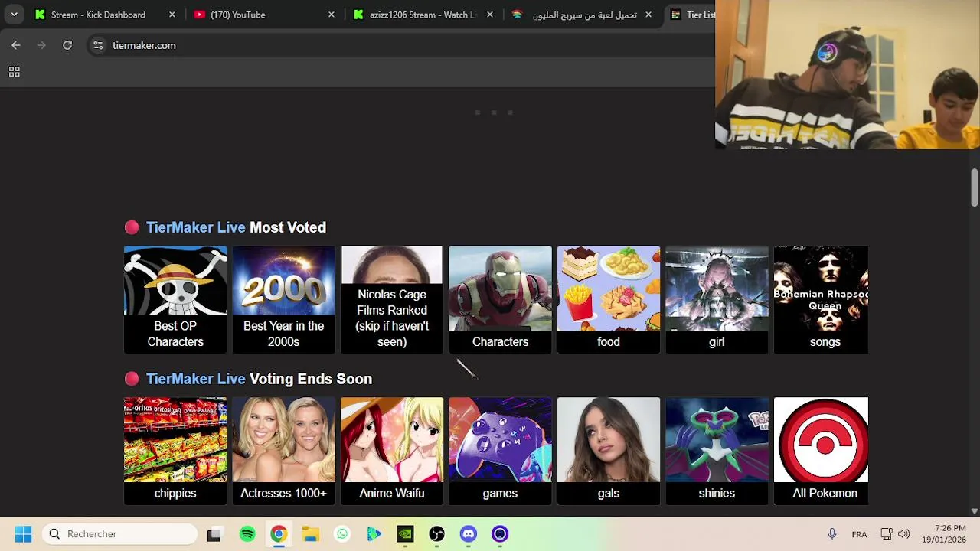Open the food tier list
The width and height of the screenshot is (980, 551).
click(609, 299)
